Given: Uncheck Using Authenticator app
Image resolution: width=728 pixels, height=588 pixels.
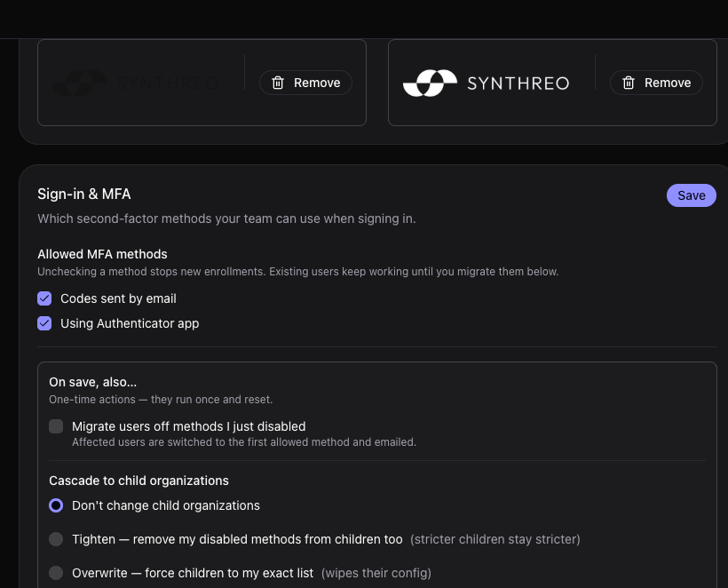Looking at the screenshot, I should click(x=44, y=323).
